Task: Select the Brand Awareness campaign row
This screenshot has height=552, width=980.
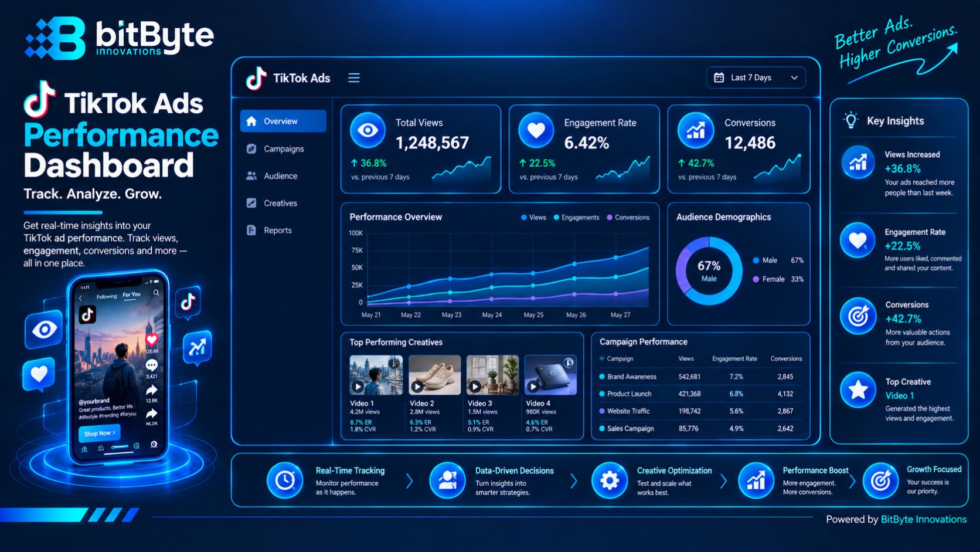Action: [700, 377]
